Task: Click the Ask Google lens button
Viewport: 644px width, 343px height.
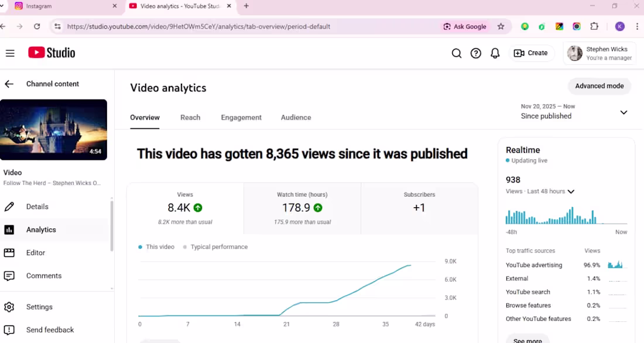Action: 465,26
